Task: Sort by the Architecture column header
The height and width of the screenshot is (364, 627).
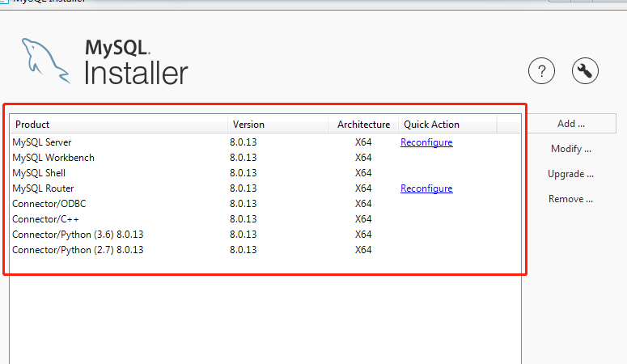Action: (x=363, y=125)
